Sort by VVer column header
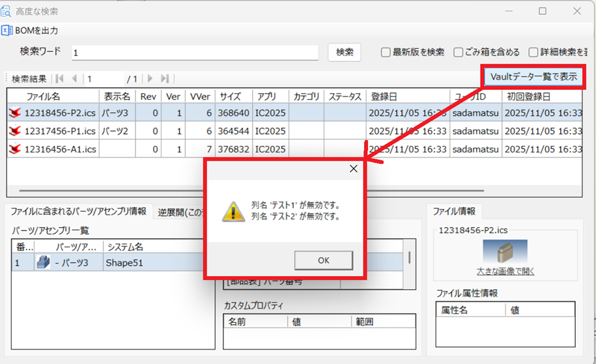The height and width of the screenshot is (364, 596). point(201,96)
